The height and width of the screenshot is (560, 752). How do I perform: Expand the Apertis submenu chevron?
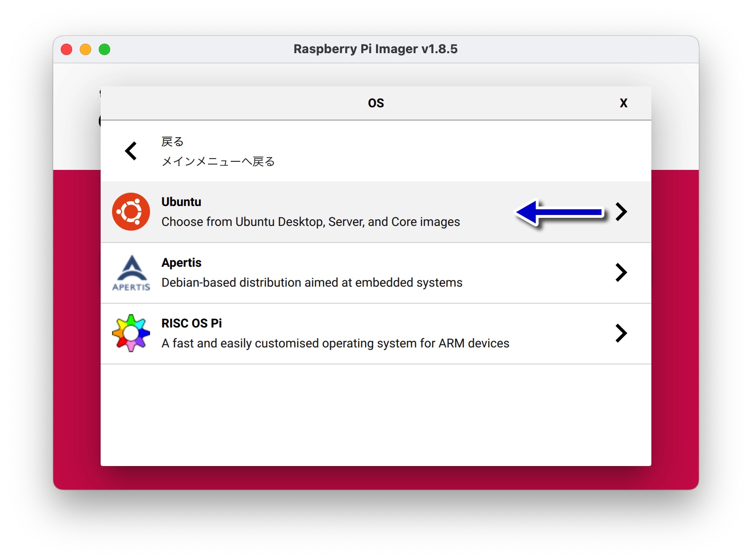(621, 272)
